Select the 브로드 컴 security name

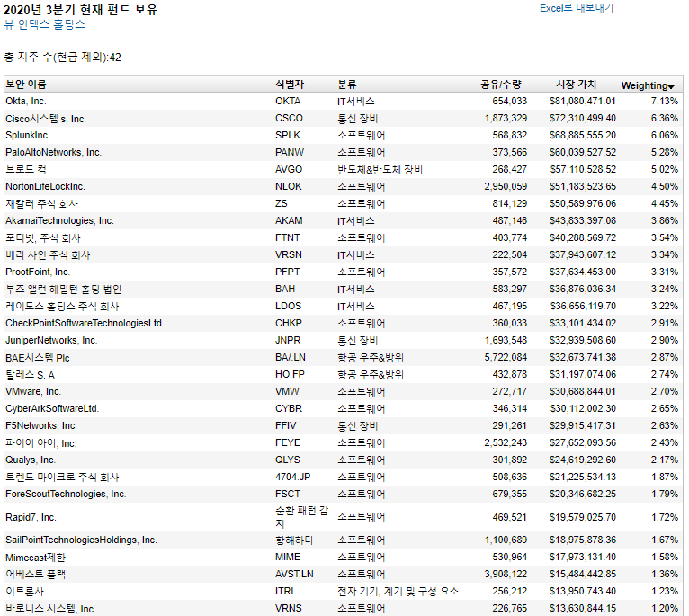pyautogui.click(x=25, y=170)
